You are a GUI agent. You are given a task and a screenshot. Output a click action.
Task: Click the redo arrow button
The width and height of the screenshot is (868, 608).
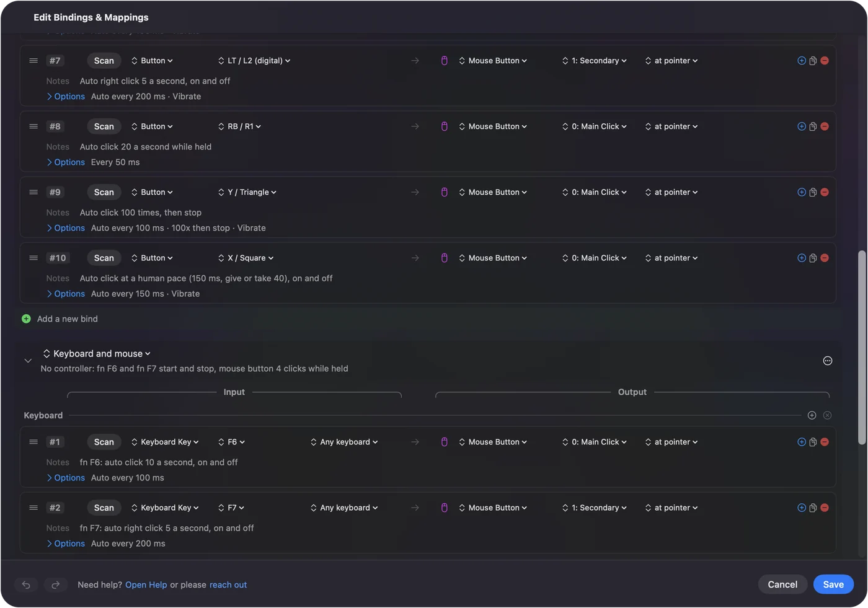pos(55,584)
